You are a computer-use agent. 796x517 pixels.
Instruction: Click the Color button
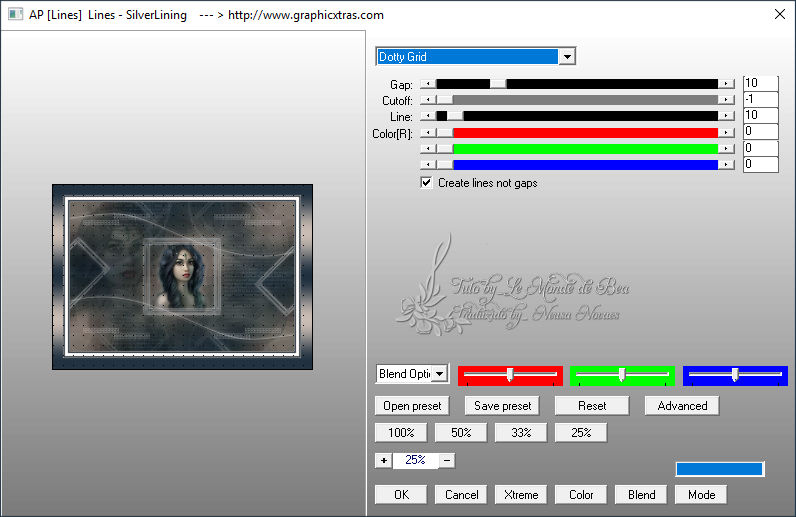[581, 495]
